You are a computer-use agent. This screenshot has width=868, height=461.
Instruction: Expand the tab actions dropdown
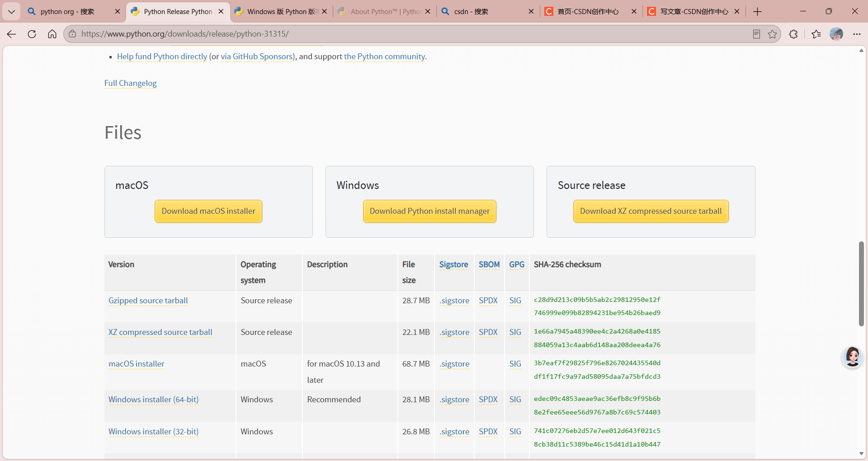(x=11, y=11)
